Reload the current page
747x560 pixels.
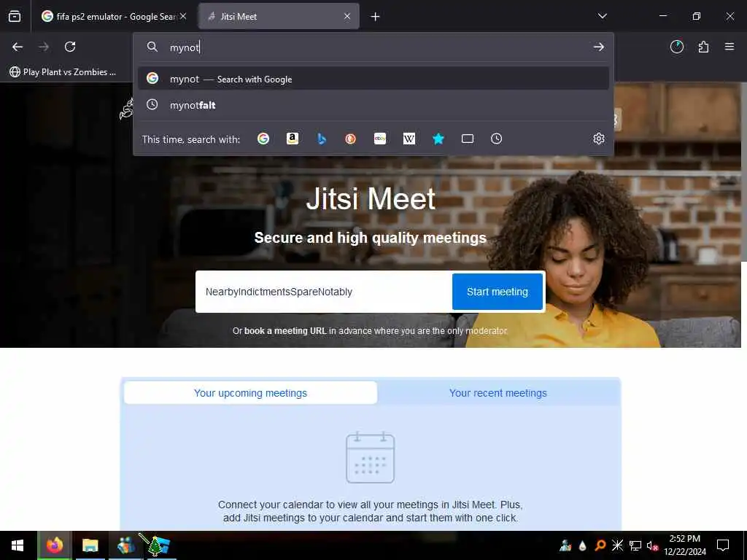tap(70, 47)
